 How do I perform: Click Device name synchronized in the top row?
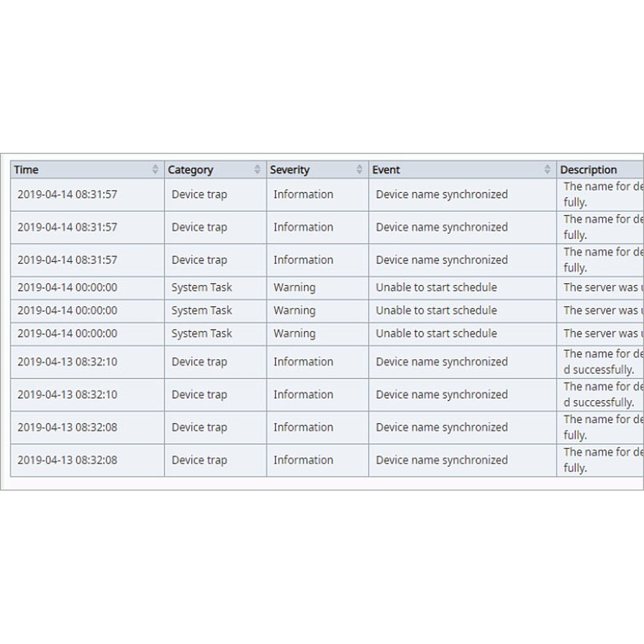click(x=441, y=194)
